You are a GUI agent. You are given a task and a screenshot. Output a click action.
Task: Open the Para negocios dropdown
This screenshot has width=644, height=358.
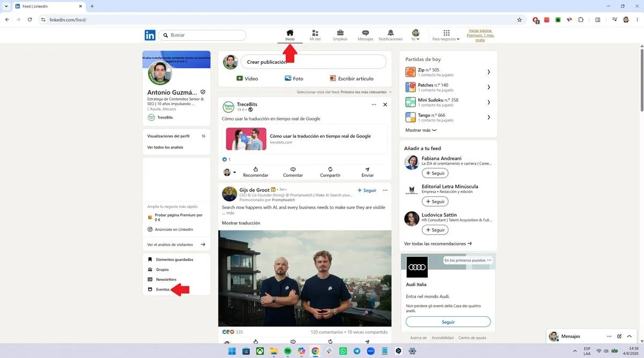446,35
